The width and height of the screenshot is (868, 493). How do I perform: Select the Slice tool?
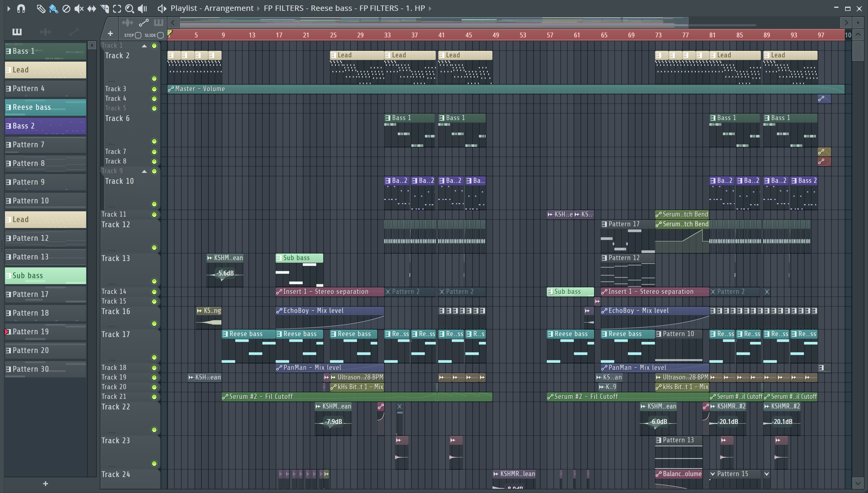tap(105, 8)
